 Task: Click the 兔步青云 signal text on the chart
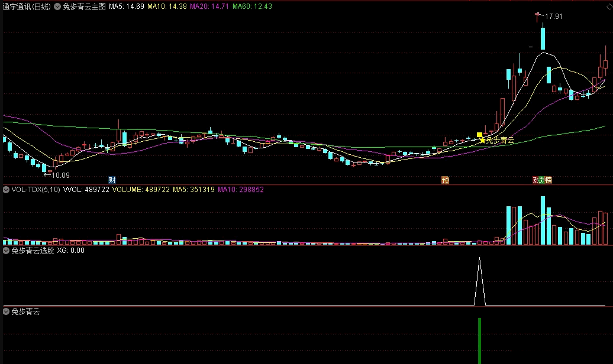[x=500, y=140]
